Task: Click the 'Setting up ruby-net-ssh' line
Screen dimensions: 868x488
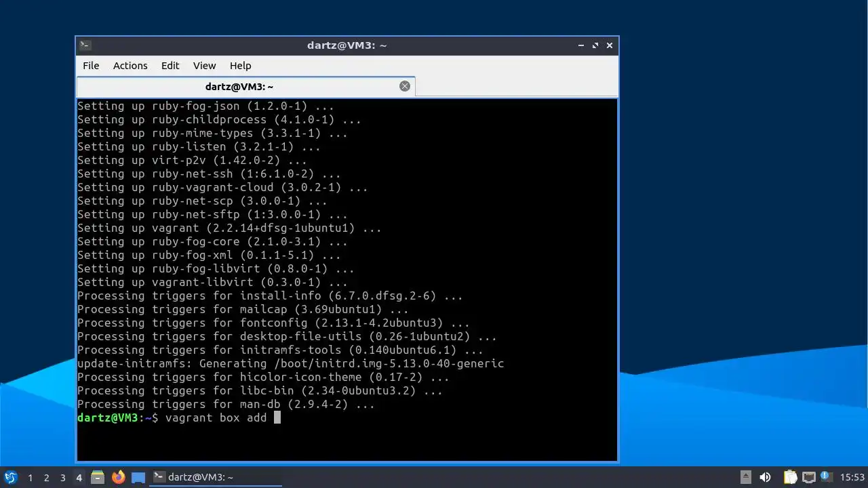Action: click(x=209, y=174)
